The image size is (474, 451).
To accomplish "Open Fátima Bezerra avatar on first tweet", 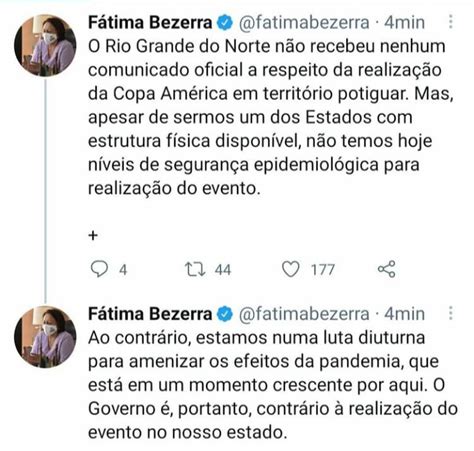I will 45,45.
